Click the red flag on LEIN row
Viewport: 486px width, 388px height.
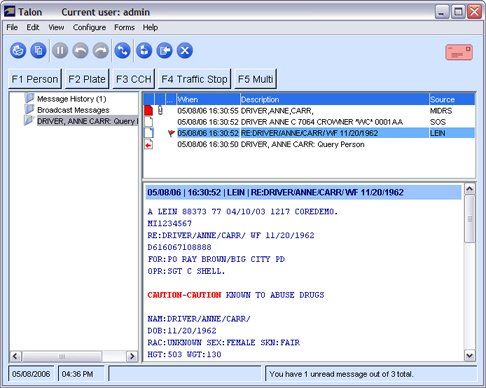pyautogui.click(x=171, y=133)
